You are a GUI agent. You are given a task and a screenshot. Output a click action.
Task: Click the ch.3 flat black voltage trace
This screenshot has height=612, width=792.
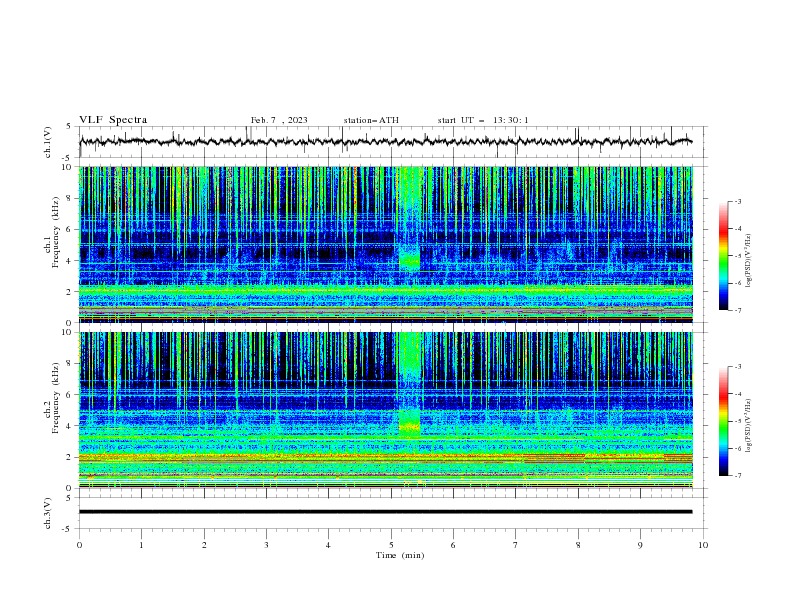(x=385, y=512)
